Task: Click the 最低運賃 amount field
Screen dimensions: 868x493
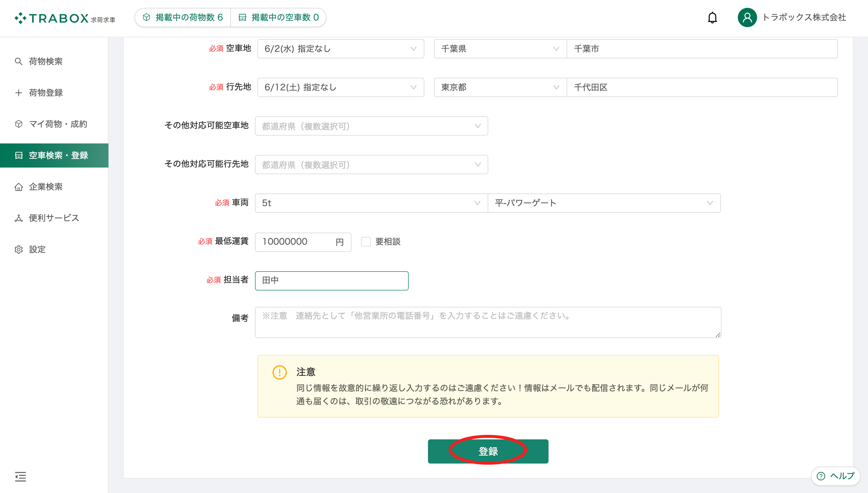Action: pos(303,242)
